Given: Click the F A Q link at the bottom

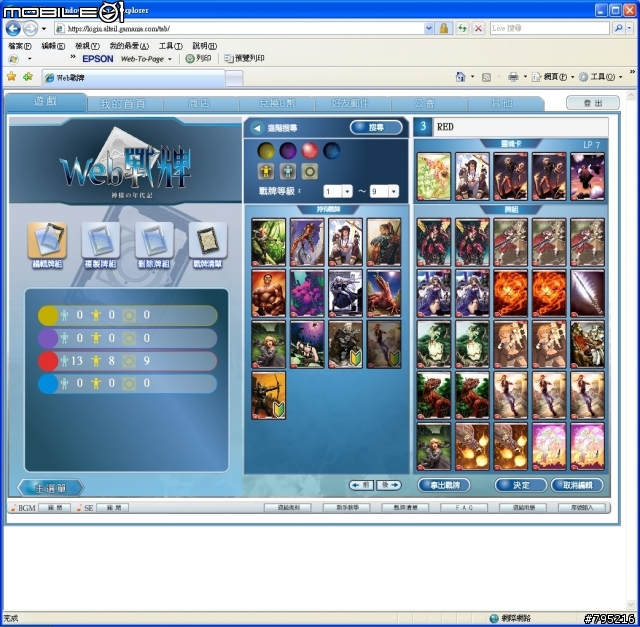Looking at the screenshot, I should (x=464, y=507).
